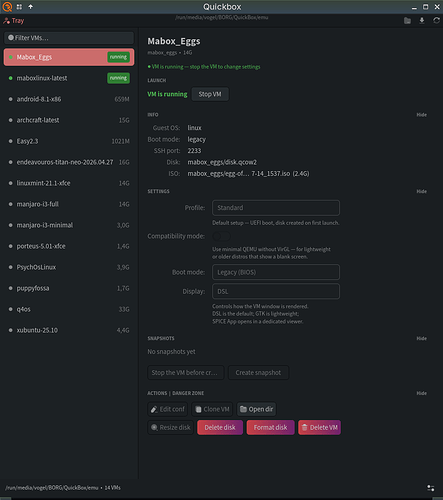Image resolution: width=443 pixels, height=500 pixels.
Task: Select the maboxlinux-latest VM
Action: 69,78
